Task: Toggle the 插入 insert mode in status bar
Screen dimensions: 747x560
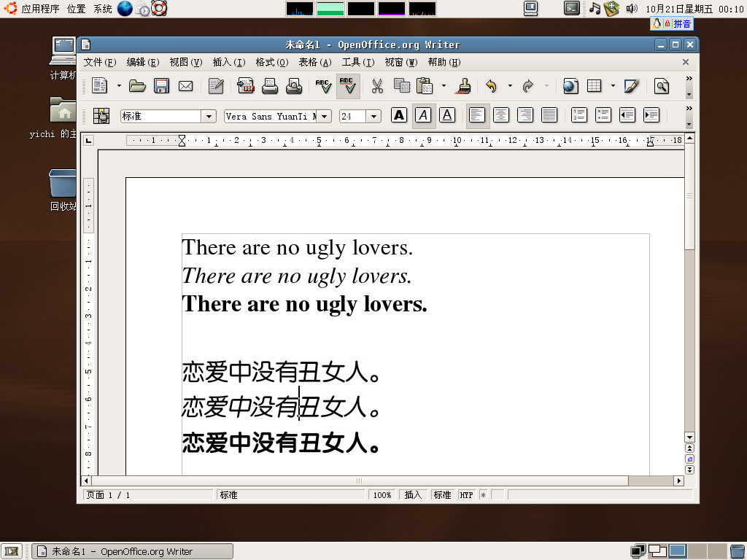Action: [x=413, y=495]
